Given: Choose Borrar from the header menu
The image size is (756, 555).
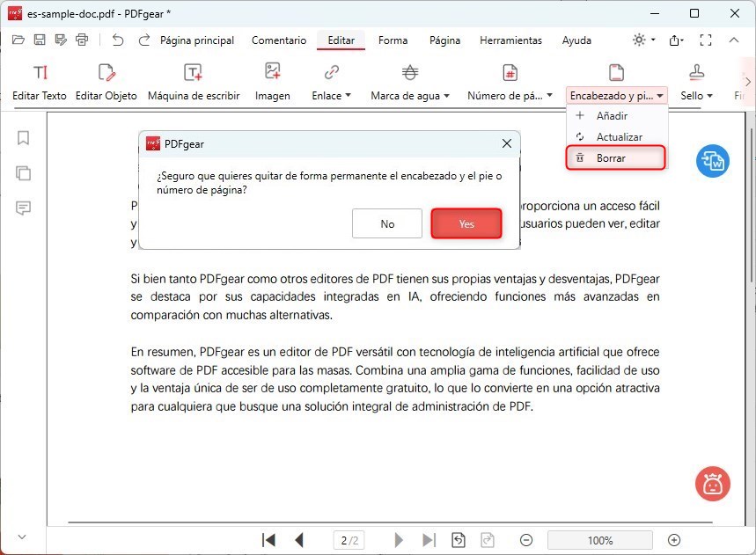Looking at the screenshot, I should coord(616,158).
